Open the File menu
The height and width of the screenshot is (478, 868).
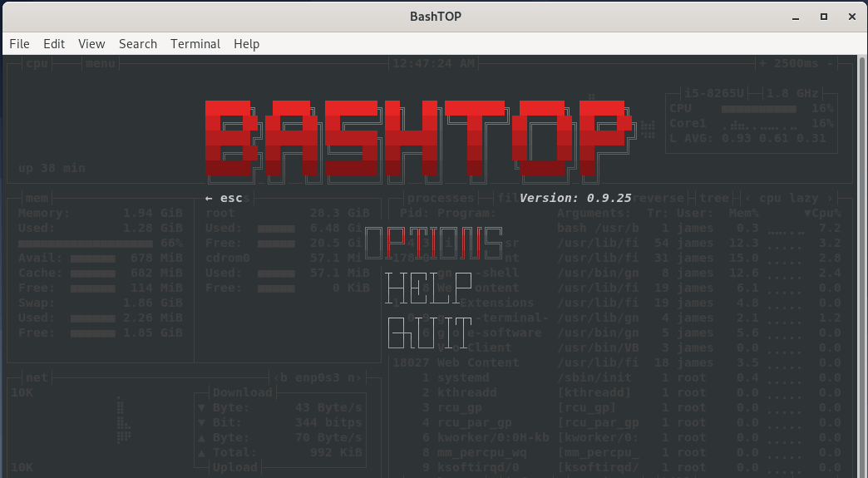19,44
